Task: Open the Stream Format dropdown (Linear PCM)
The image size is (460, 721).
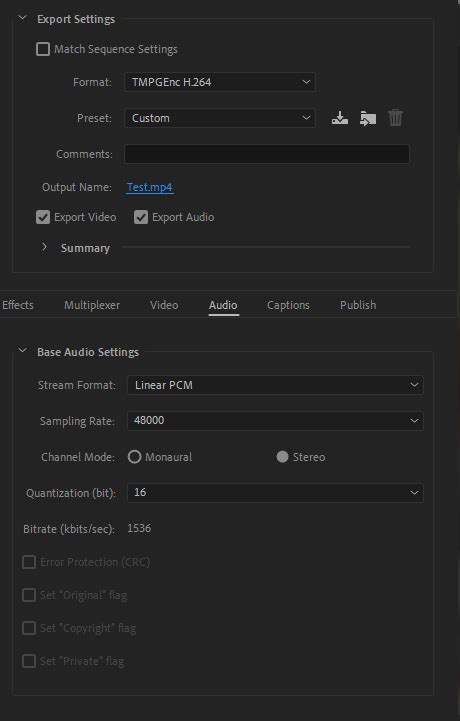Action: click(x=275, y=385)
